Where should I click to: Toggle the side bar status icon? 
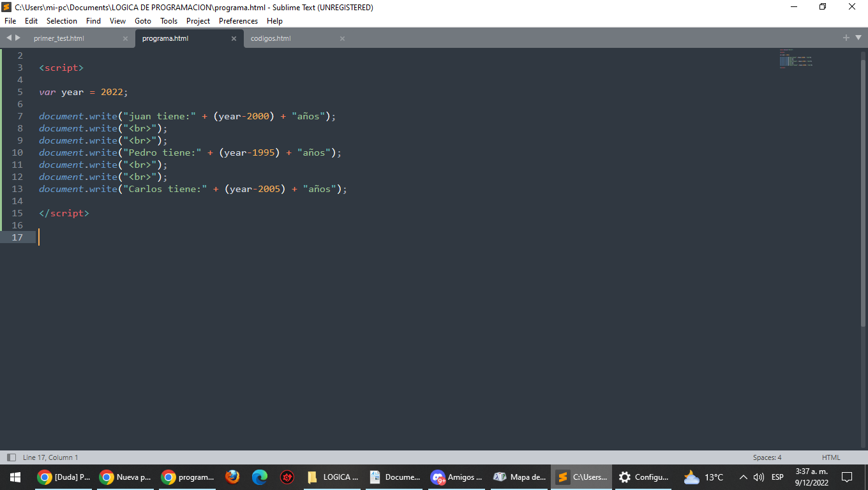[11, 457]
